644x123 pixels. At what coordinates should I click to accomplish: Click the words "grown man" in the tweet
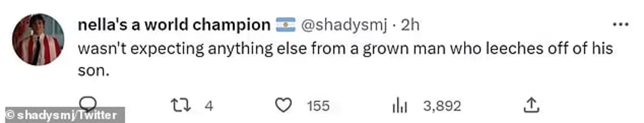(404, 49)
